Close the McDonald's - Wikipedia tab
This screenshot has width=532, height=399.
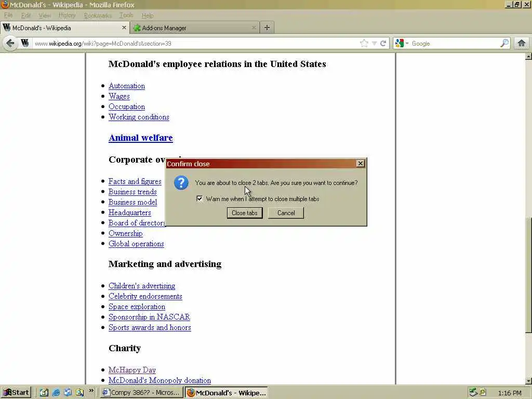124,28
